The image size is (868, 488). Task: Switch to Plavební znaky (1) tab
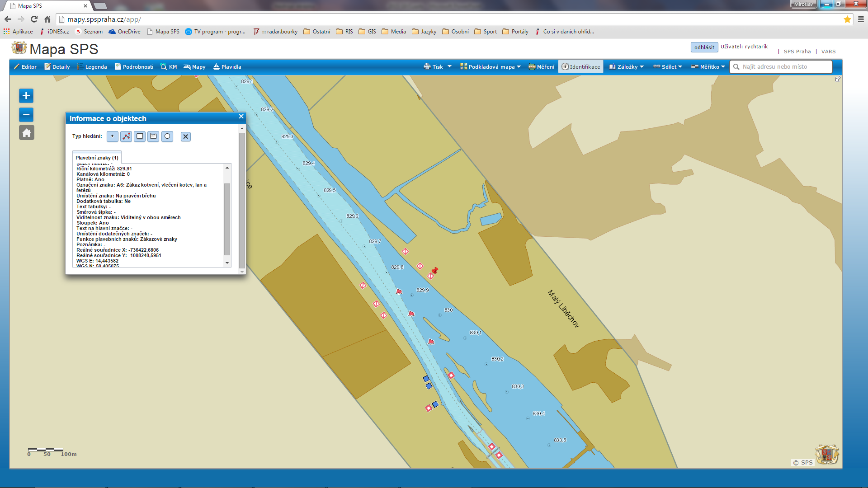pyautogui.click(x=97, y=157)
